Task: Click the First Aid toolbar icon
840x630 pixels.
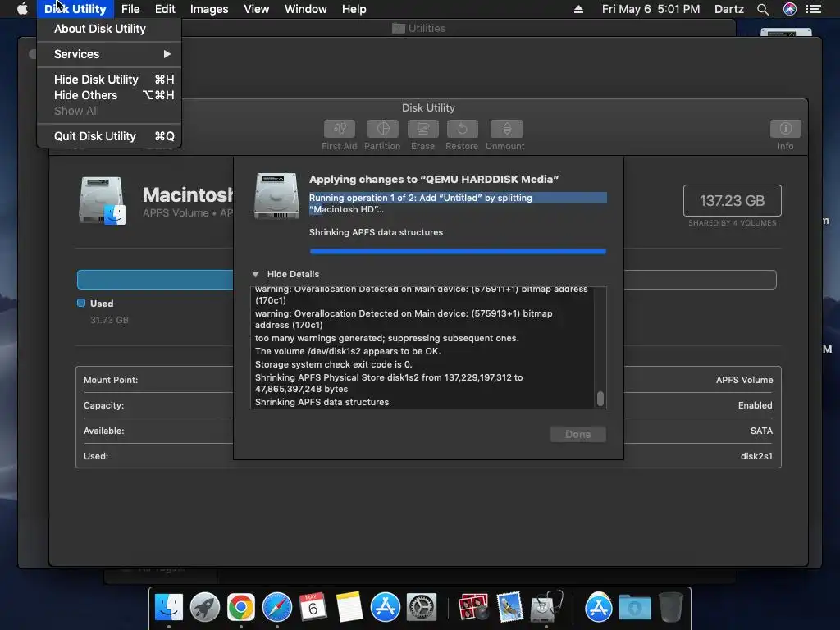Action: point(339,129)
